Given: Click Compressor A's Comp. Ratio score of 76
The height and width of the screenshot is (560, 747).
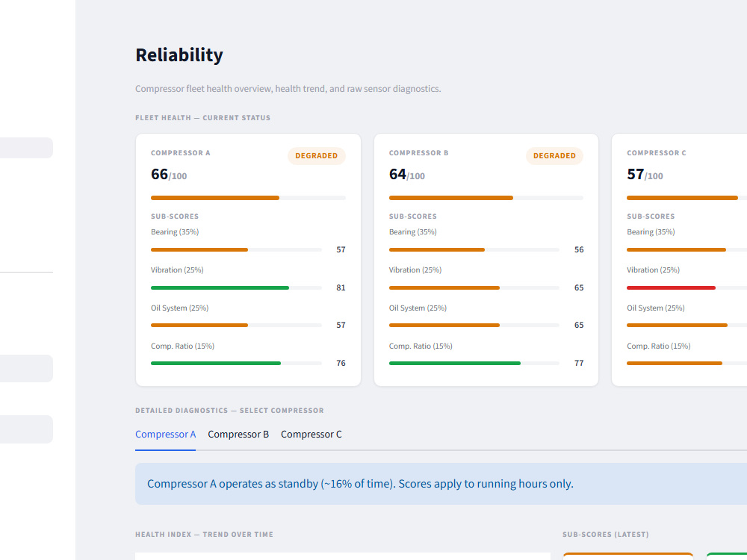Looking at the screenshot, I should [341, 363].
